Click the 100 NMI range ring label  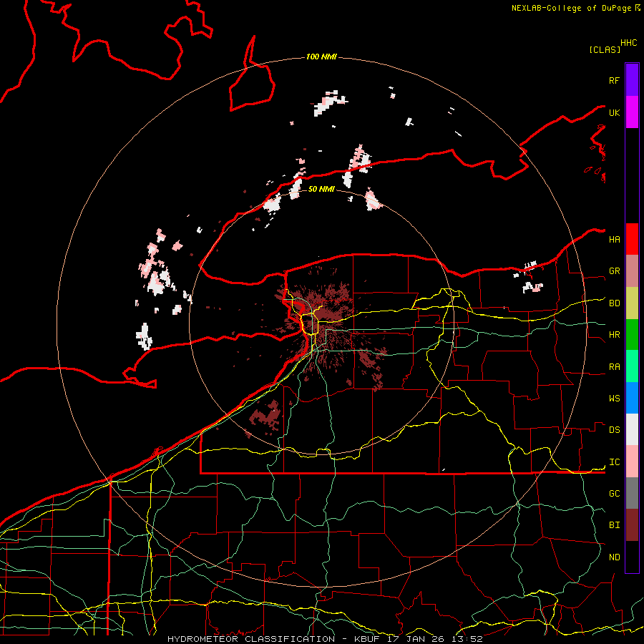(321, 57)
